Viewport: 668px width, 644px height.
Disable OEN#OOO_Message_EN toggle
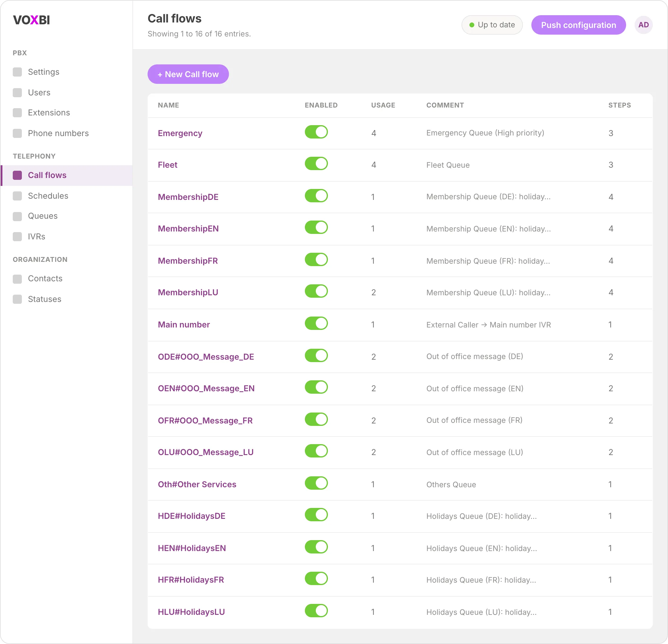click(x=316, y=387)
